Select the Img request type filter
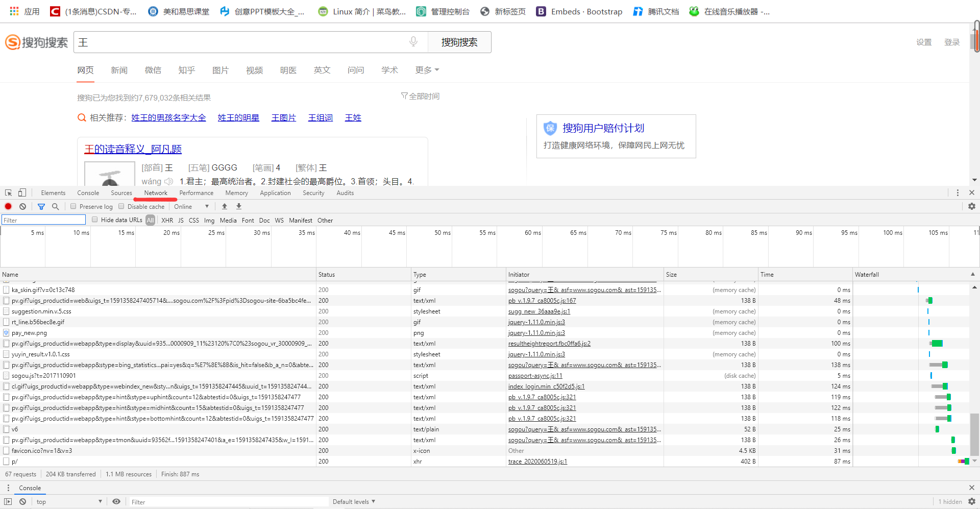Screen dimensions: 980x509 209,221
